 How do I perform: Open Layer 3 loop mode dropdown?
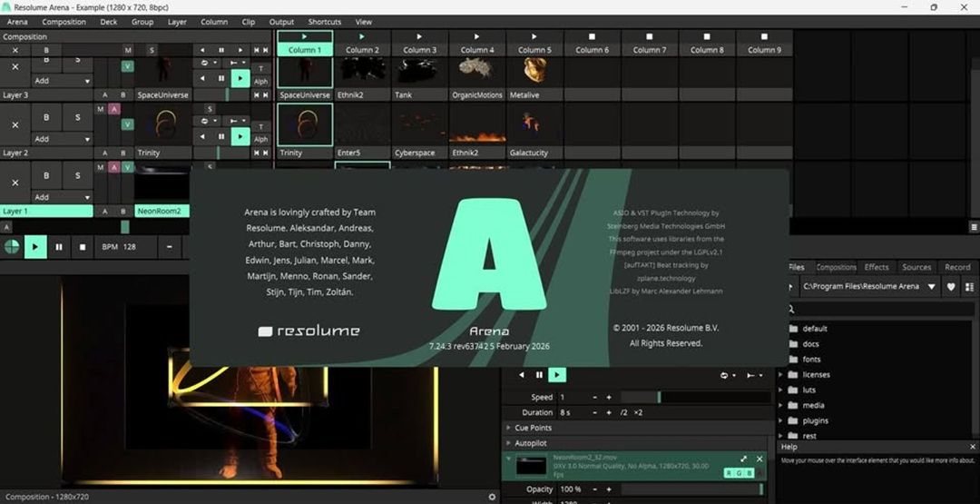point(207,64)
